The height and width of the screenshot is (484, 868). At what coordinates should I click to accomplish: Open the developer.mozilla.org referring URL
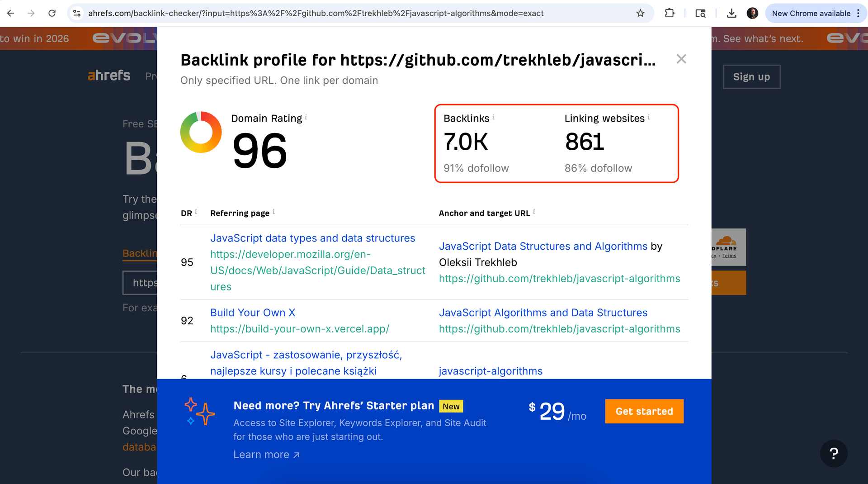[318, 270]
